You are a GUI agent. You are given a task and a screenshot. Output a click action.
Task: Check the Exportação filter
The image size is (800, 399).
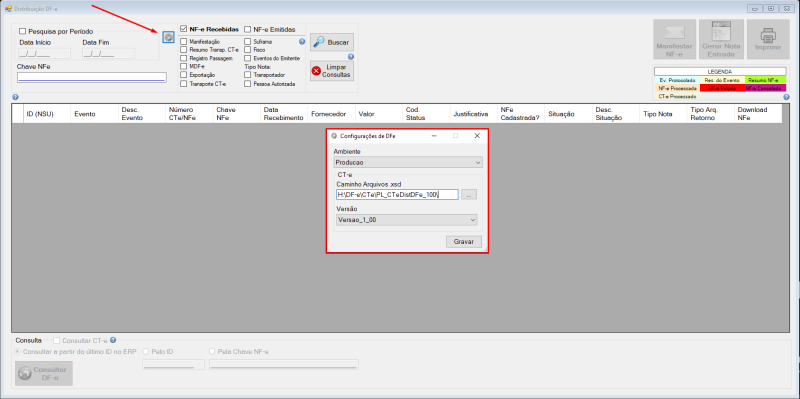coord(184,75)
